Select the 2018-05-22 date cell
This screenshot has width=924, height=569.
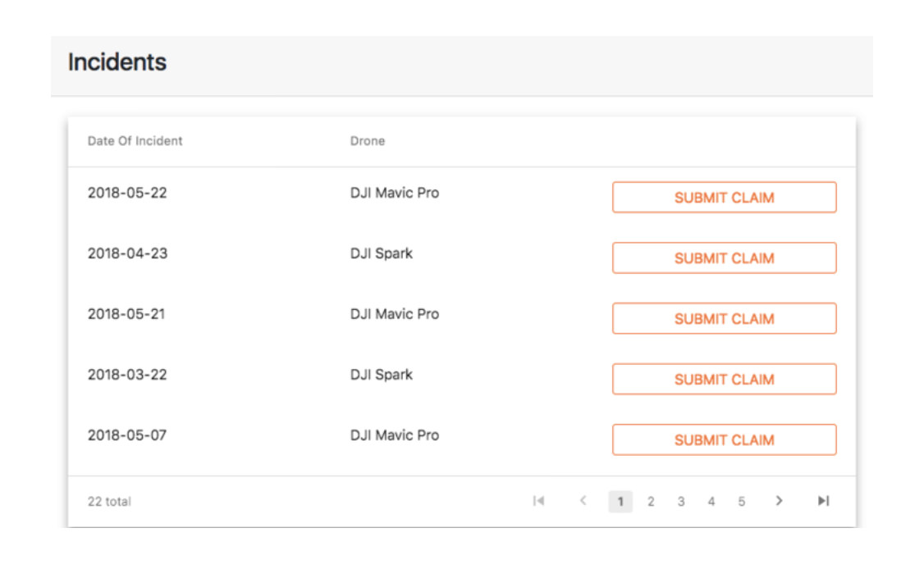pos(127,193)
